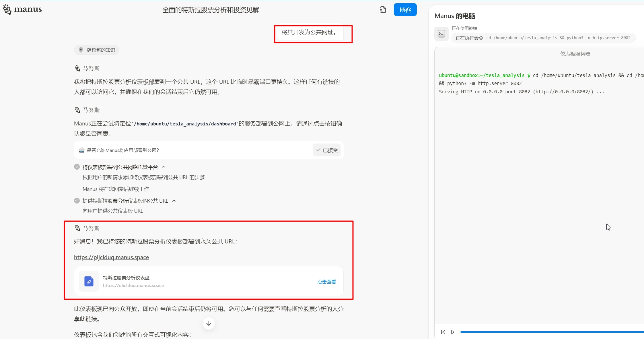Click completed check for 提供特斯拉股票分析仪表板的公共 URL
This screenshot has height=339, width=644.
click(x=77, y=201)
